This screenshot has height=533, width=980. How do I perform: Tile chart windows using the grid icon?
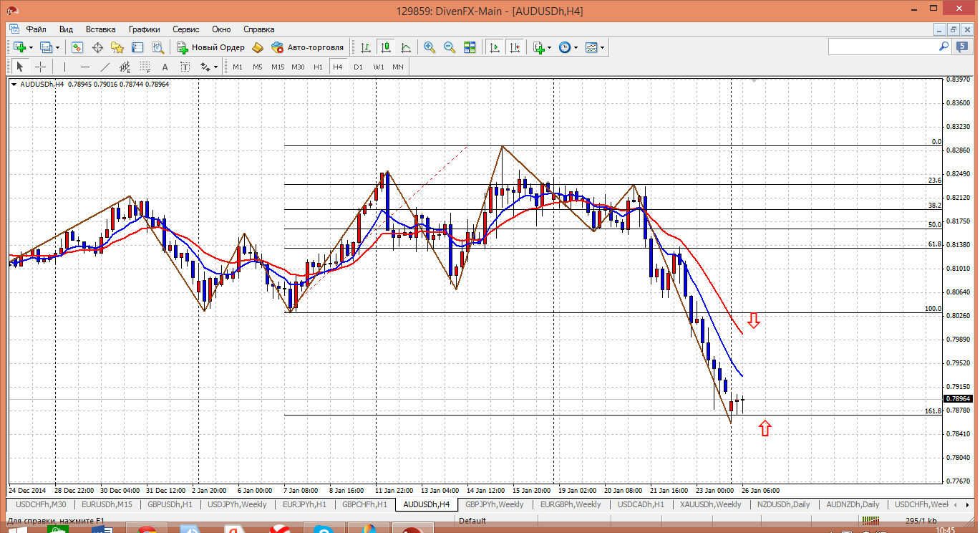[x=470, y=47]
